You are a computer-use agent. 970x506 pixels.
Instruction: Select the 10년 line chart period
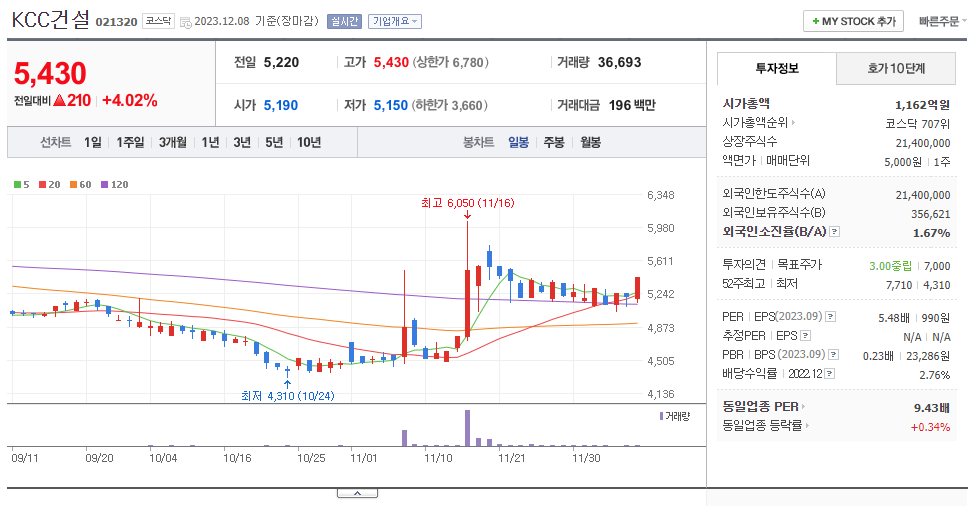tap(309, 142)
